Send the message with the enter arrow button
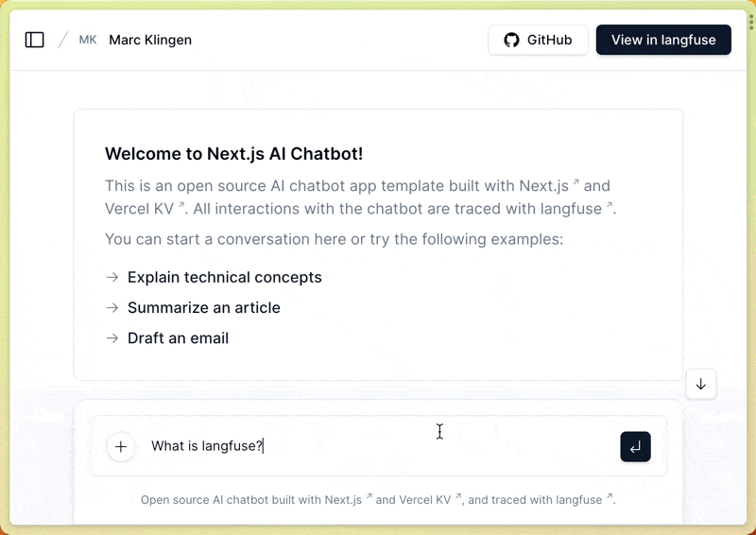 click(635, 446)
